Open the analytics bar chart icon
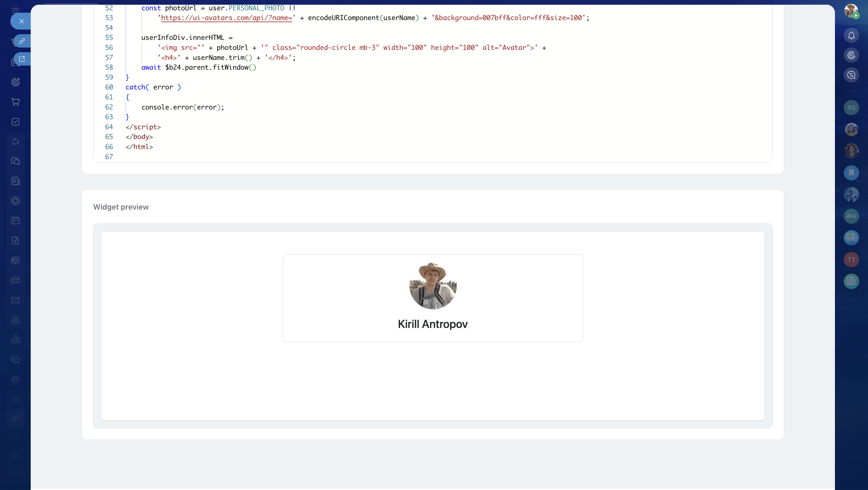Image resolution: width=868 pixels, height=490 pixels. pos(15,339)
